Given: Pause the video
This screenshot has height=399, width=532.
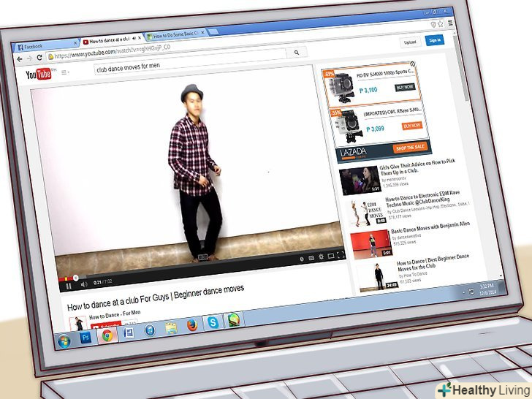Looking at the screenshot, I should pos(69,286).
